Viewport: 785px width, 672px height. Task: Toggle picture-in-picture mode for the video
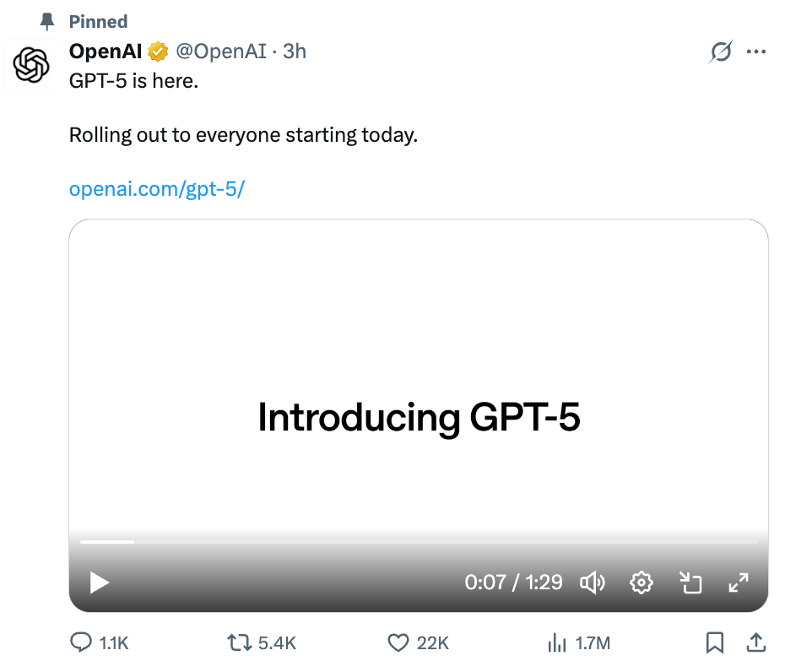coord(690,583)
